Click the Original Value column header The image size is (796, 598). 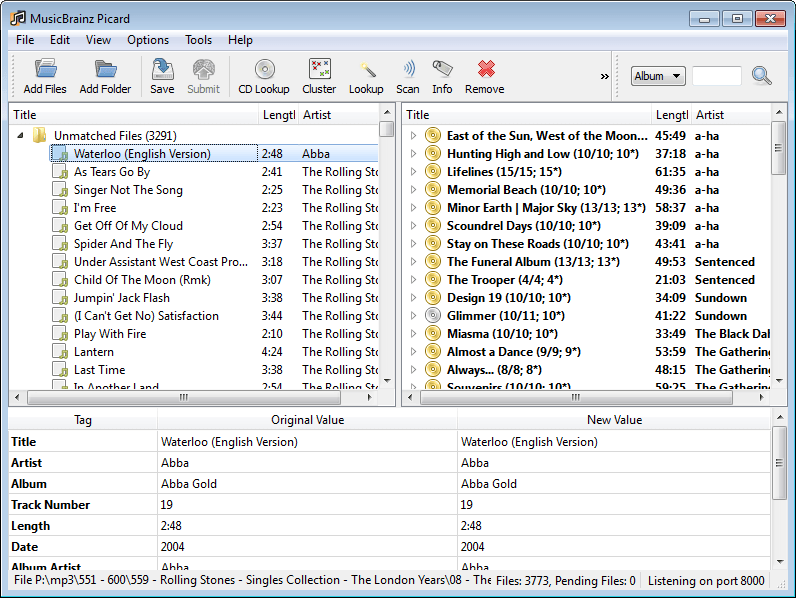point(308,420)
